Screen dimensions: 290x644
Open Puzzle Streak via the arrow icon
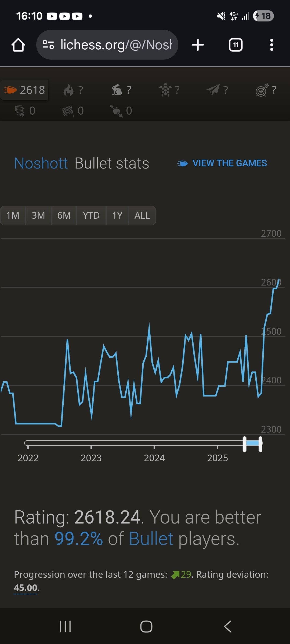coord(121,111)
